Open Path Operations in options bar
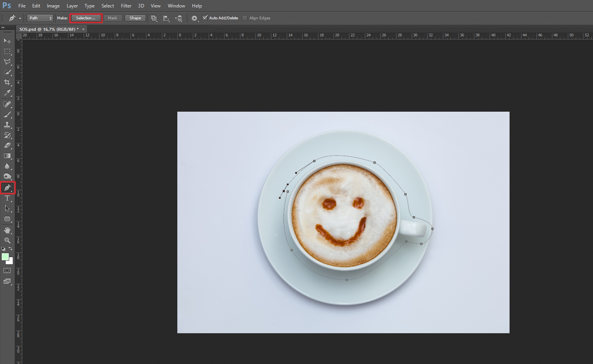The image size is (593, 364). coord(154,18)
